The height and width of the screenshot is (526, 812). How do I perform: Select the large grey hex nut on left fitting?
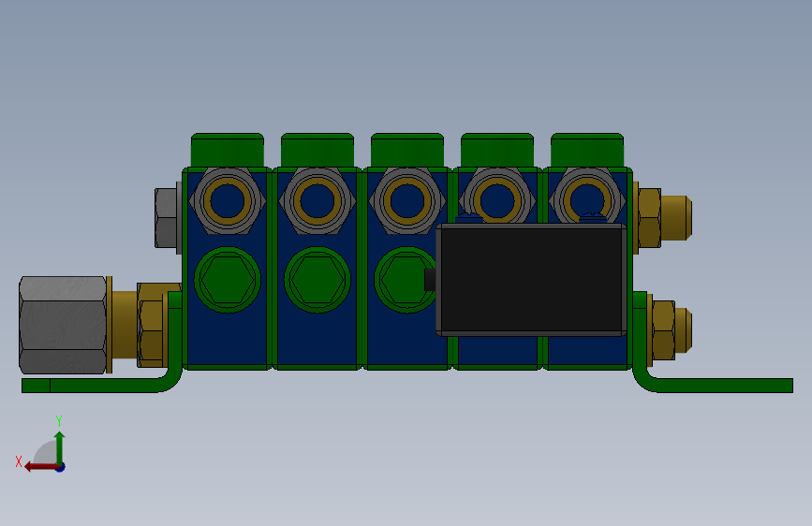pyautogui.click(x=63, y=325)
